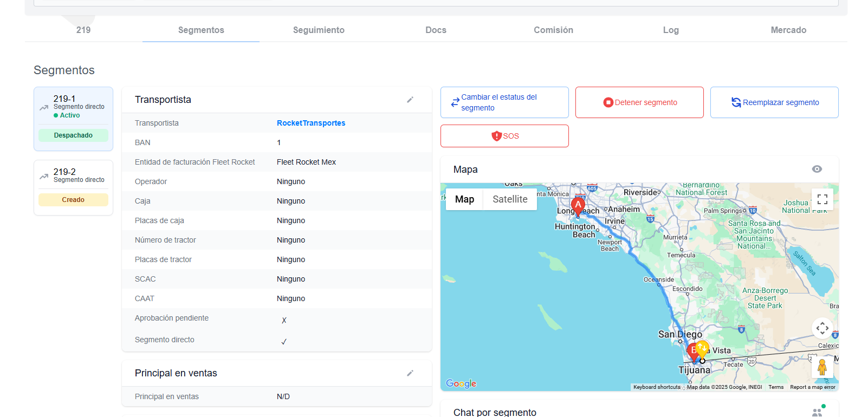
Task: Click Segmento directo check mark
Action: (x=284, y=342)
